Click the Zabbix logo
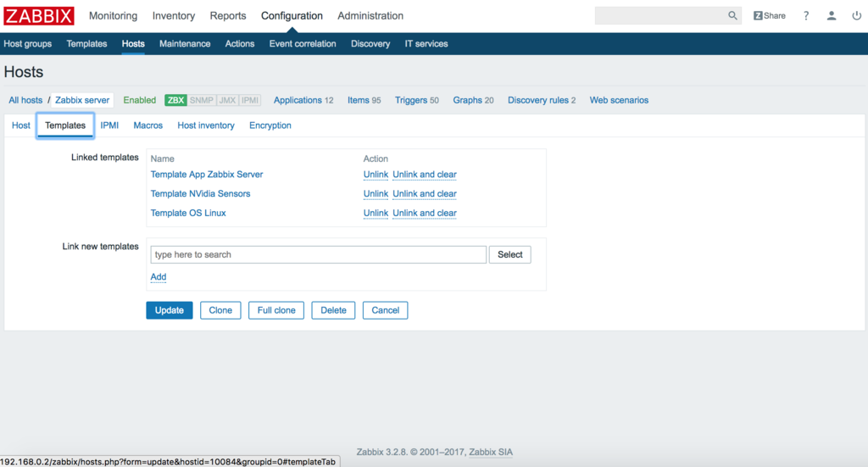Viewport: 868px width, 467px height. [39, 15]
